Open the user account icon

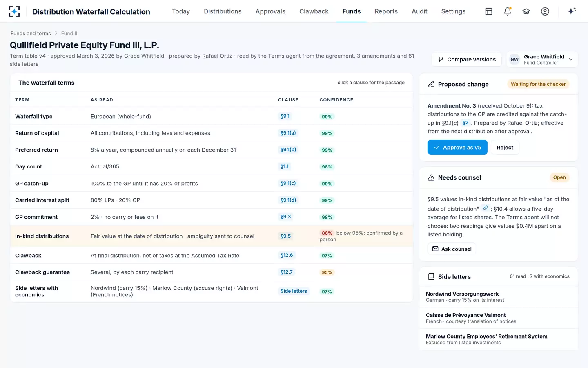545,11
